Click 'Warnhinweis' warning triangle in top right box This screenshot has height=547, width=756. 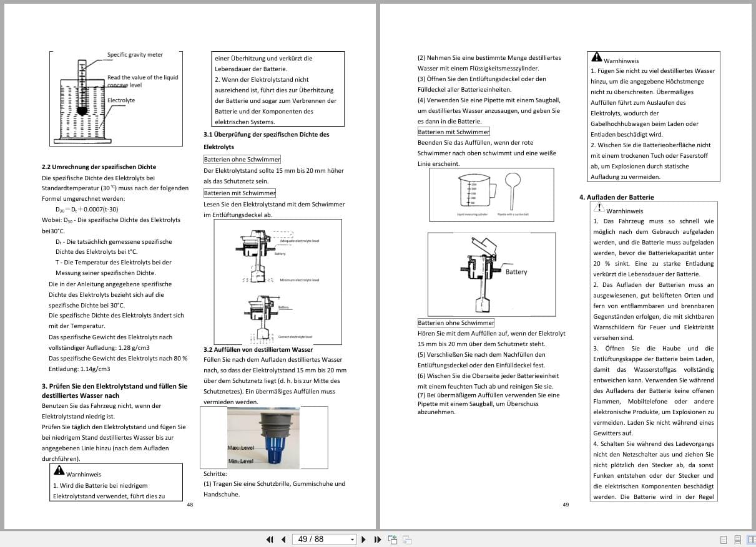click(x=597, y=57)
